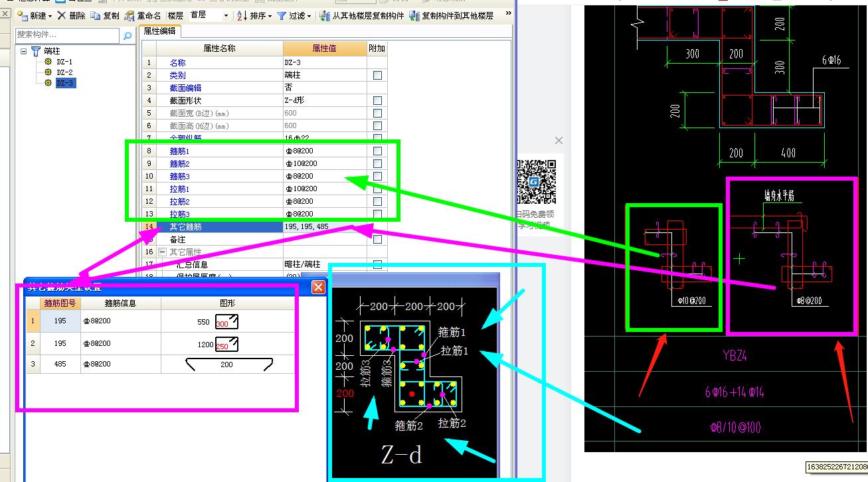Select DZ-3 in component tree
The image size is (868, 482).
tap(65, 83)
